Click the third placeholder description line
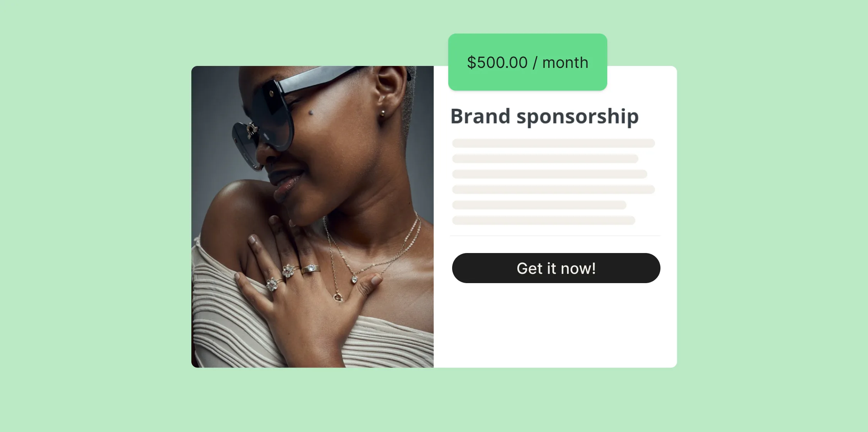The image size is (868, 432). [x=549, y=174]
